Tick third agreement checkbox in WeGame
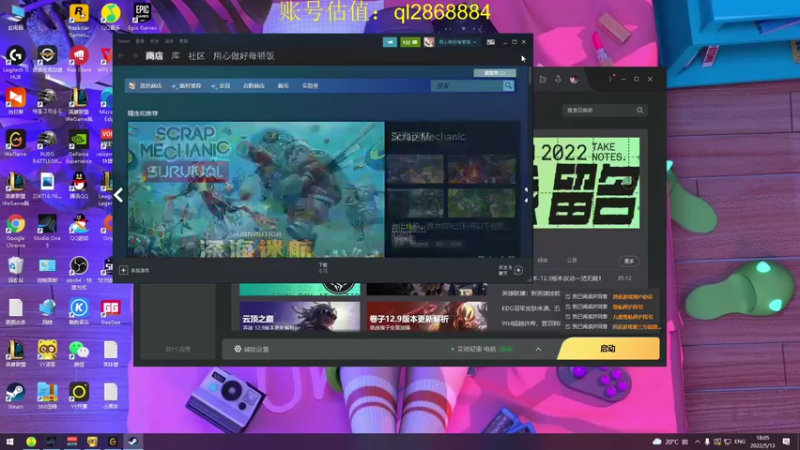 pyautogui.click(x=567, y=317)
